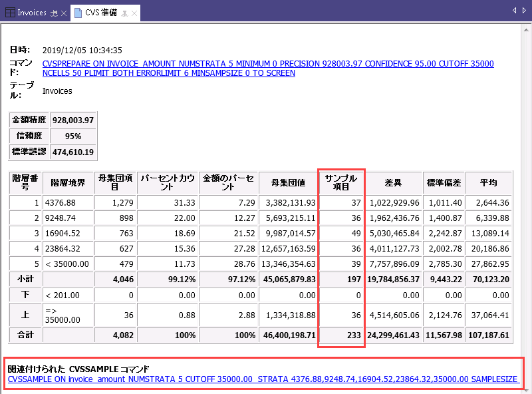Click the Invoices table icon in tab
This screenshot has height=394, width=532.
tap(10, 13)
